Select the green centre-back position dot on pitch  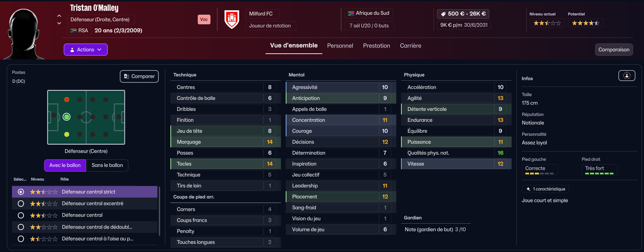click(x=67, y=117)
